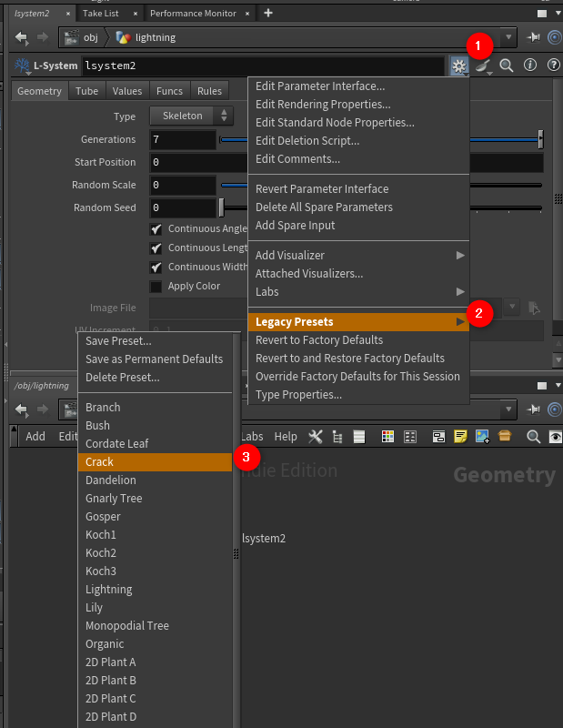The height and width of the screenshot is (728, 563).
Task: Toggle the eye display options icon
Action: tap(555, 437)
